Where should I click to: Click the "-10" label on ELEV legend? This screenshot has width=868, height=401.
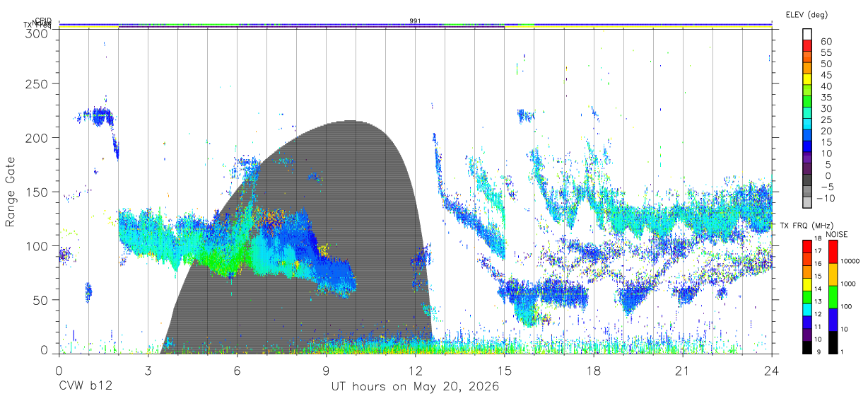coord(826,199)
